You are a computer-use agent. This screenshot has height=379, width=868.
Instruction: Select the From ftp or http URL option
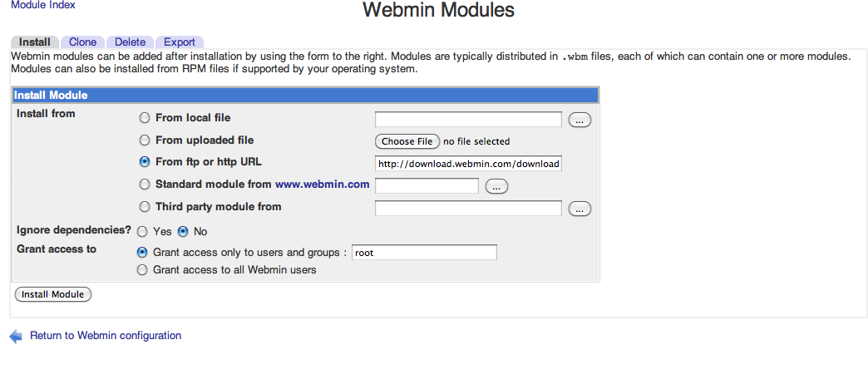(145, 162)
